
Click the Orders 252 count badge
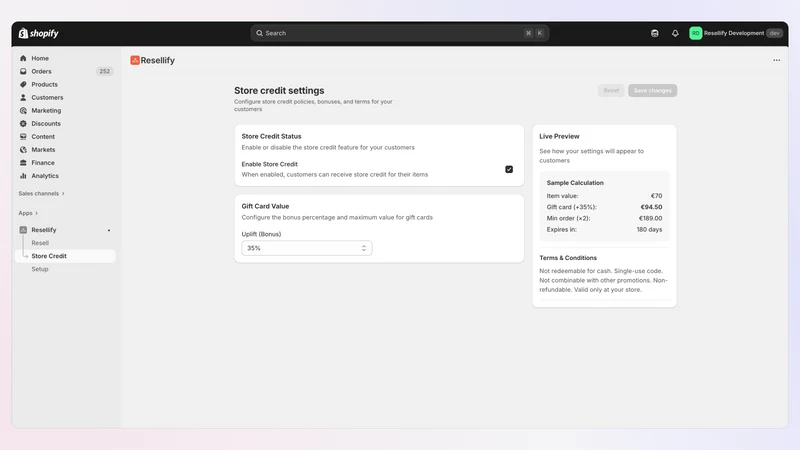(x=104, y=71)
